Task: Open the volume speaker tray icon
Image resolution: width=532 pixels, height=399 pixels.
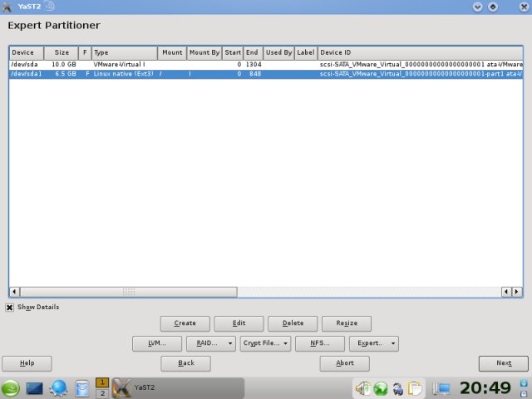Action: 362,388
